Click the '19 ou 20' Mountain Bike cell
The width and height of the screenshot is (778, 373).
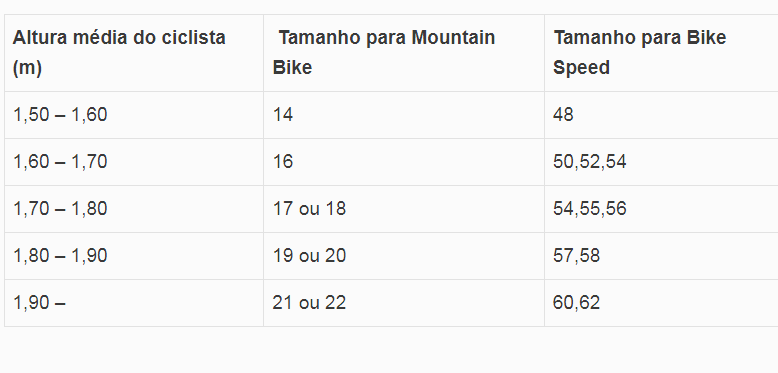coord(404,256)
